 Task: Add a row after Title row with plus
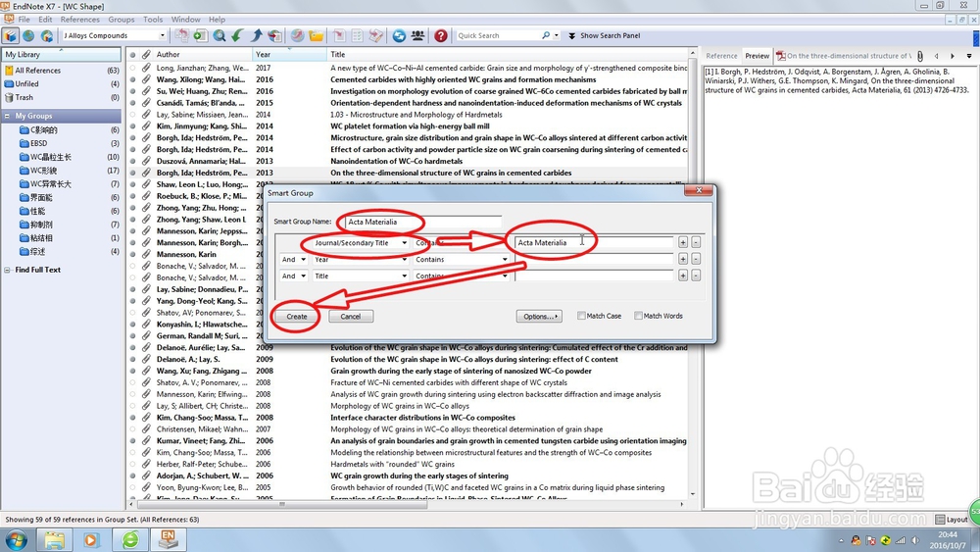682,276
